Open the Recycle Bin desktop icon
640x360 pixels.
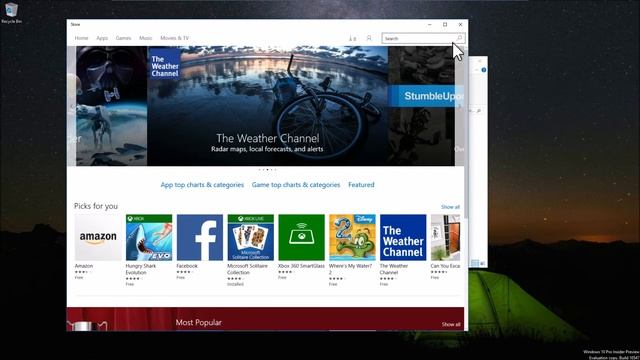(x=11, y=13)
